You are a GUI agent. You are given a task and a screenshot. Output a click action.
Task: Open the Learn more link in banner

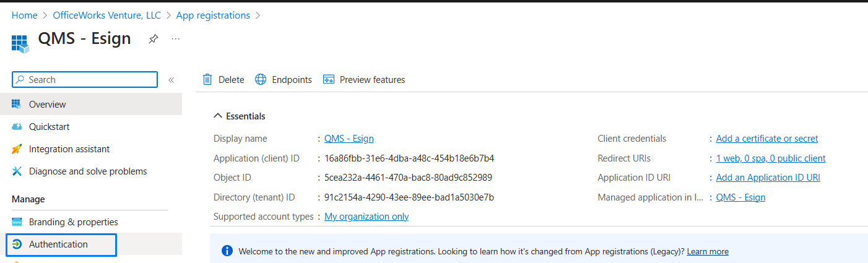(708, 251)
